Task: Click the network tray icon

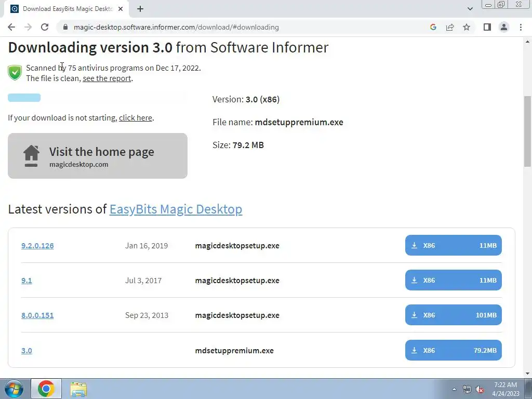Action: pyautogui.click(x=467, y=389)
